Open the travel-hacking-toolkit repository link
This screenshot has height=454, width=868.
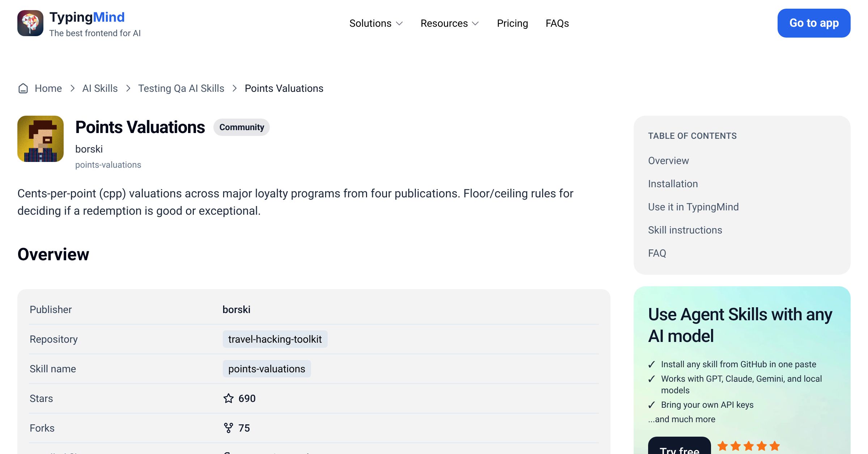275,339
